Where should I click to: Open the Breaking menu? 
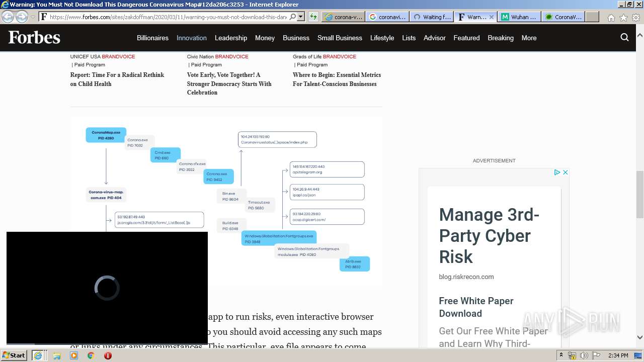point(501,38)
